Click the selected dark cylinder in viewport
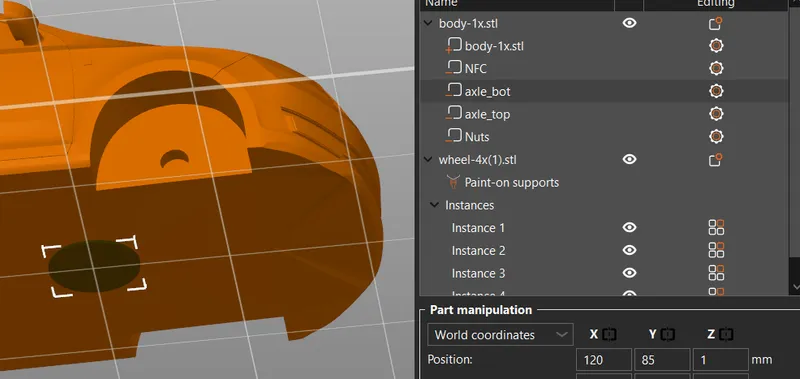This screenshot has height=379, width=800. [x=94, y=266]
